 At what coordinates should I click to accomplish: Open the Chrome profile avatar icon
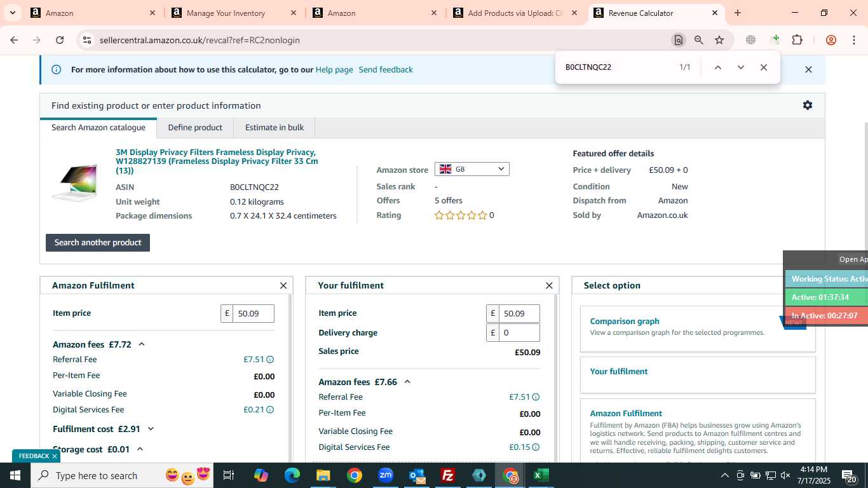831,40
